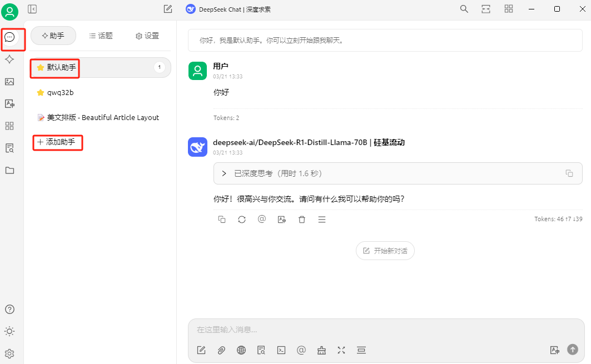Focus the message input field
The height and width of the screenshot is (364, 591).
(x=386, y=330)
